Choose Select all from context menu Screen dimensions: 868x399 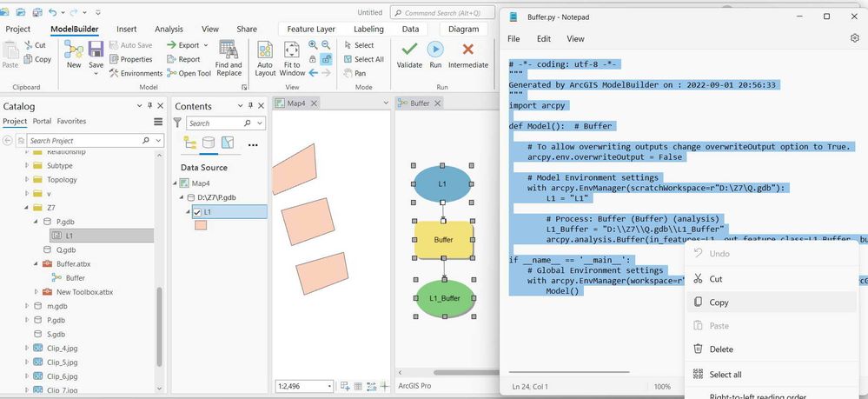tap(772, 374)
